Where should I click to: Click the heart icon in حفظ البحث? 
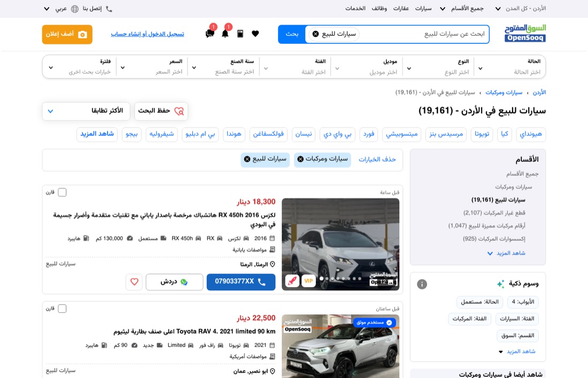pos(179,111)
